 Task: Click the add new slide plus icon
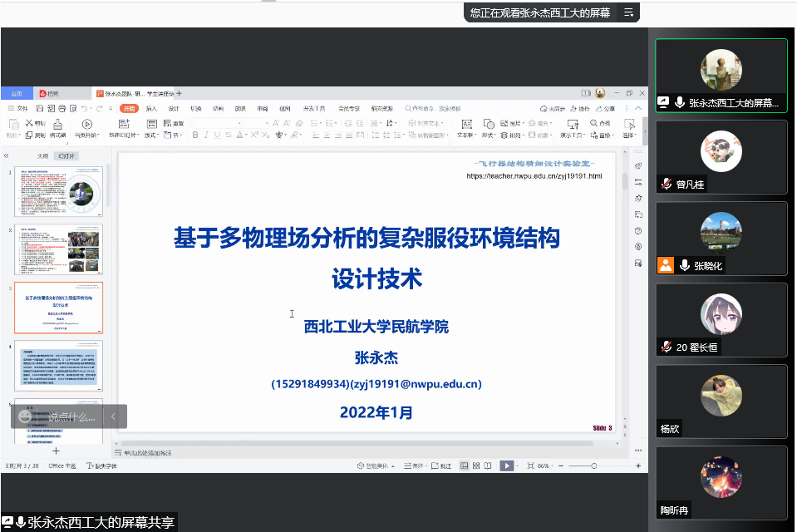(x=57, y=451)
